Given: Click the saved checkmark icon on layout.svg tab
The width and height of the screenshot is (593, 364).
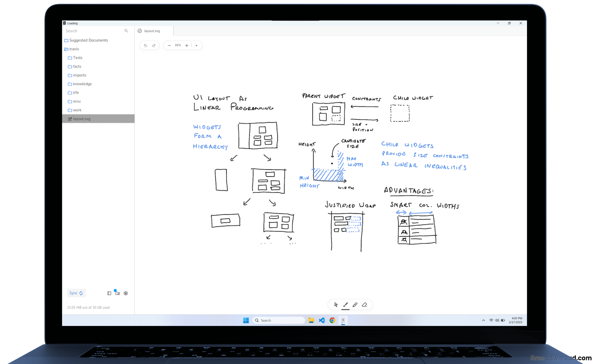Looking at the screenshot, I should [x=140, y=31].
